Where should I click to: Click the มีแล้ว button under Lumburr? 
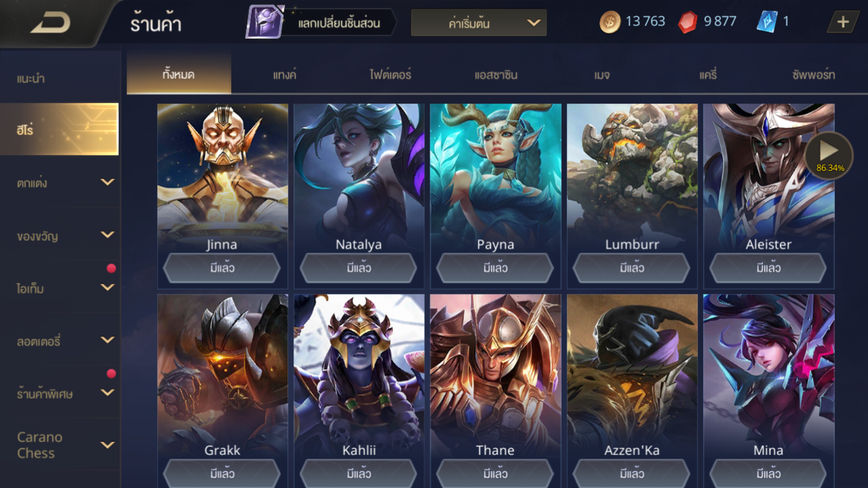pyautogui.click(x=632, y=268)
